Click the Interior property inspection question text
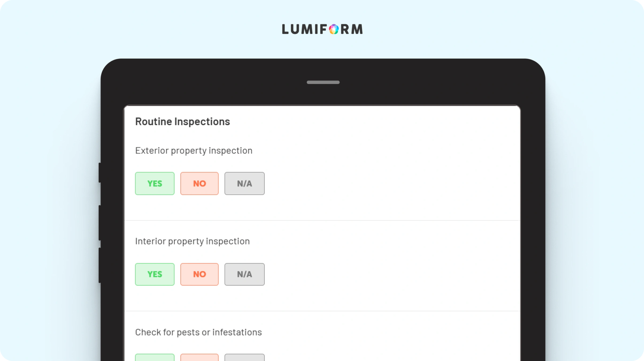Viewport: 644px width, 361px height. pyautogui.click(x=192, y=242)
